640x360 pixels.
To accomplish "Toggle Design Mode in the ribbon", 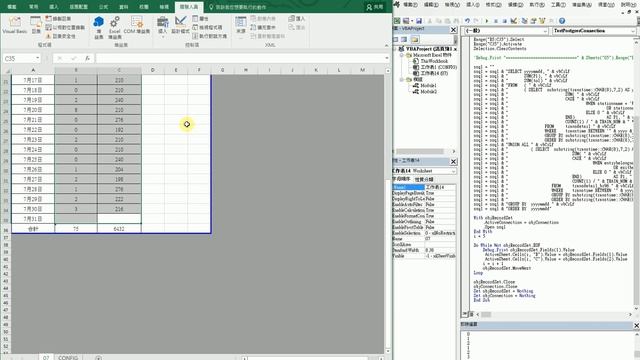I will click(180, 25).
